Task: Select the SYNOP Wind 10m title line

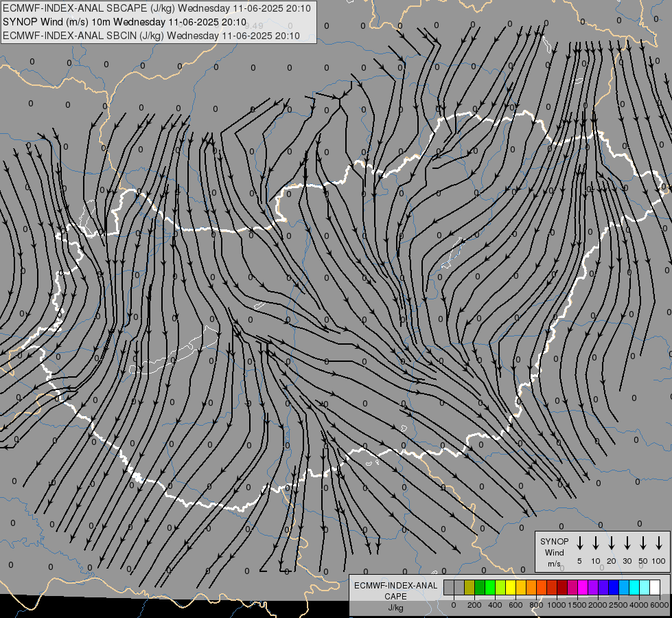Action: [x=124, y=22]
